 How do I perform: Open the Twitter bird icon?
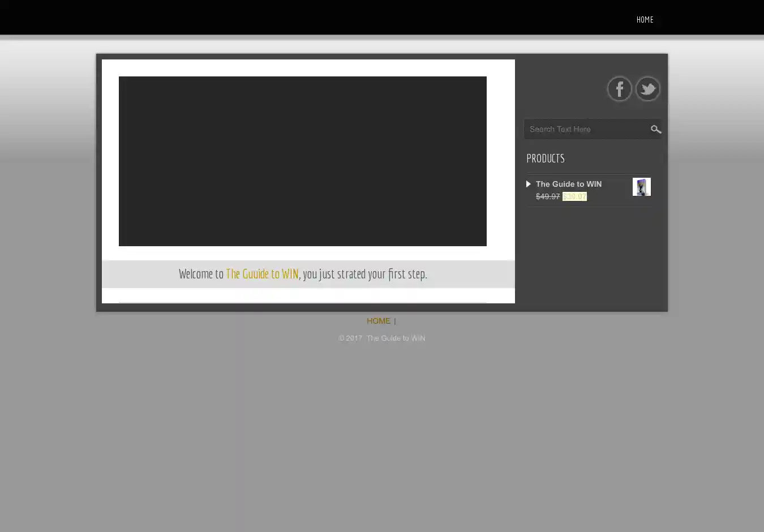[647, 89]
